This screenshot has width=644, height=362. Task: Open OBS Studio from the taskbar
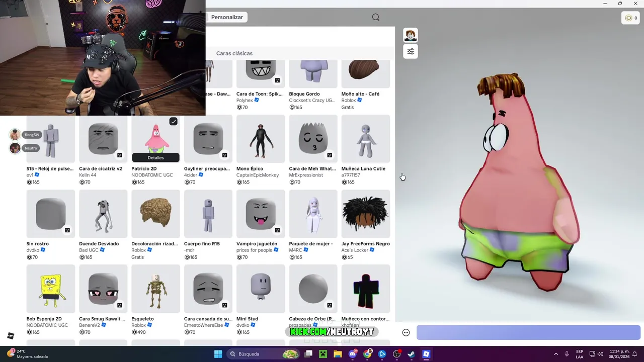[397, 354]
